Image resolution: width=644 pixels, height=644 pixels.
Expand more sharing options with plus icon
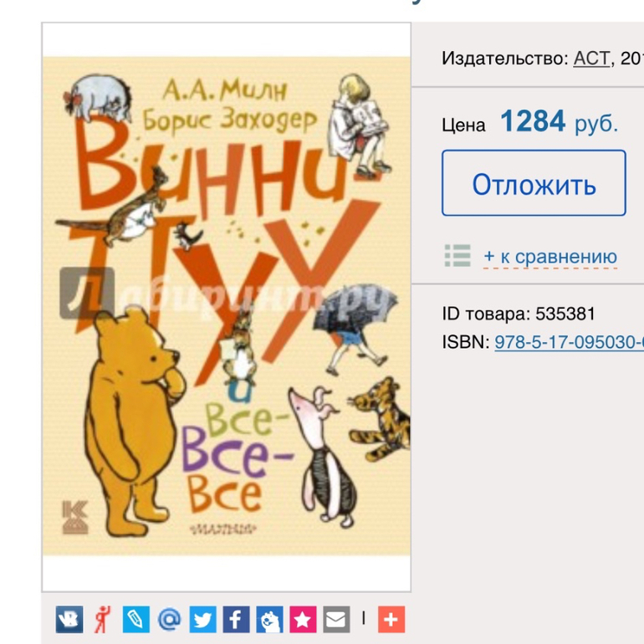[x=391, y=619]
